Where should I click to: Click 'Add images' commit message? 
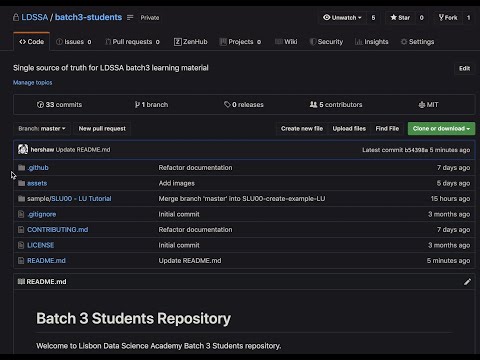[x=177, y=183]
